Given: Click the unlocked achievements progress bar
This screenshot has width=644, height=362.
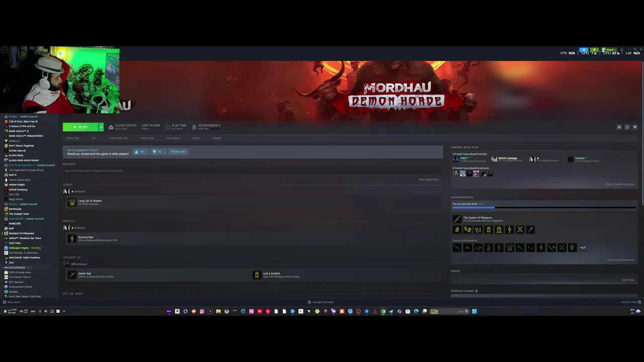Looking at the screenshot, I should [x=544, y=207].
